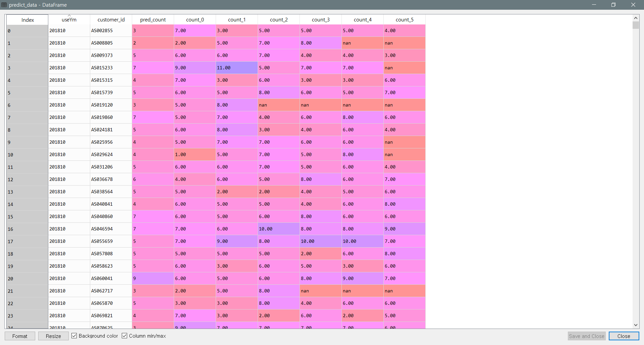Image resolution: width=644 pixels, height=345 pixels.
Task: Toggle the Background color checkbox
Action: coord(74,336)
